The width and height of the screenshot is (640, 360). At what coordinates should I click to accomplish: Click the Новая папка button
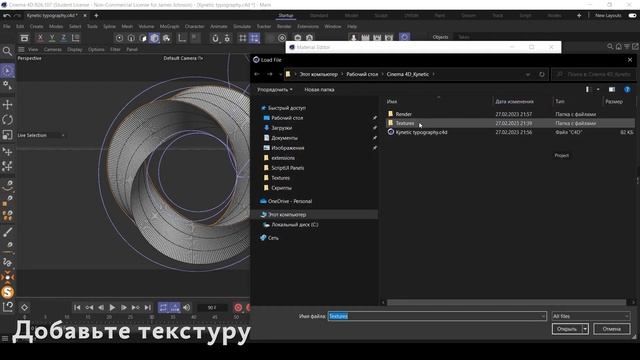pyautogui.click(x=319, y=89)
